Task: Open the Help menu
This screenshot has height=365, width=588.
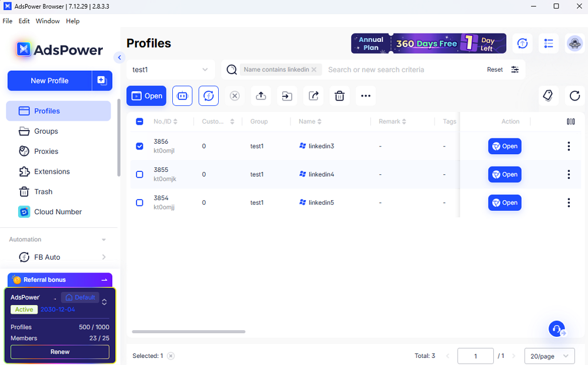Action: pos(73,21)
